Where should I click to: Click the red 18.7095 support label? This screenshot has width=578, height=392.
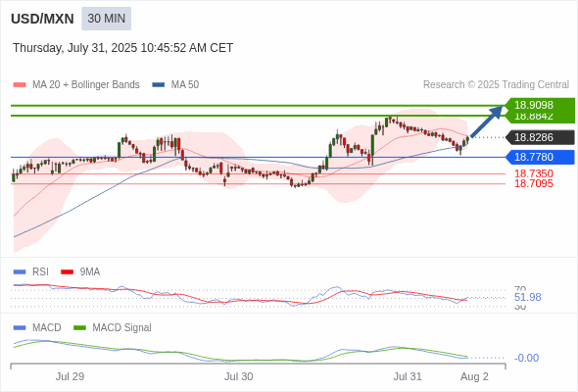point(533,183)
